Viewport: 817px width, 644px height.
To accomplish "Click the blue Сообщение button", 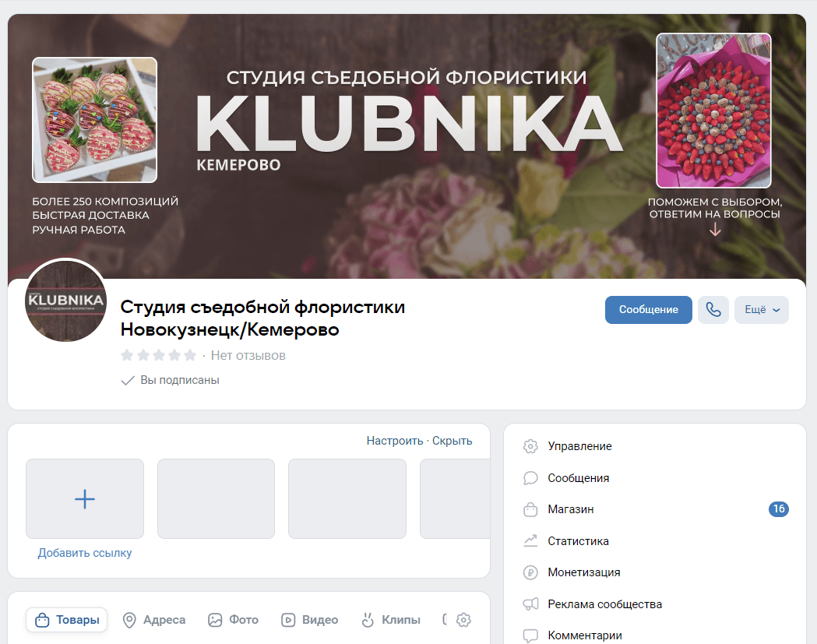I will click(x=648, y=310).
